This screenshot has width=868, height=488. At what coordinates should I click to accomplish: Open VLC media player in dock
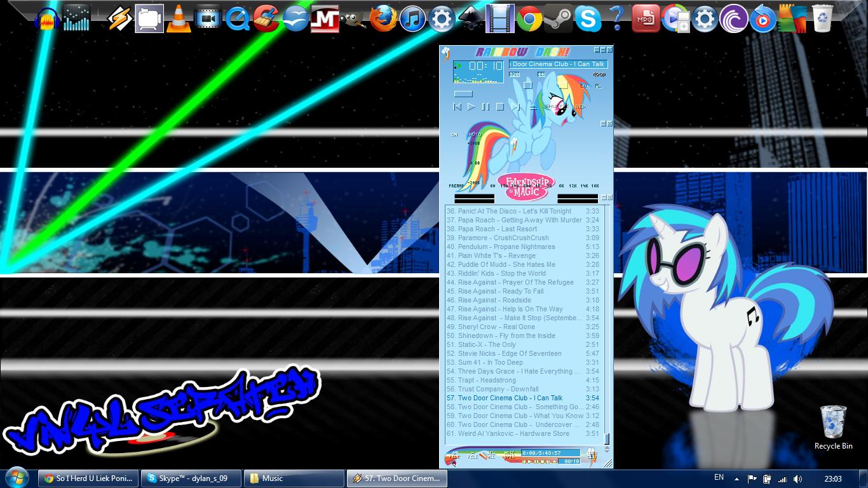coord(179,19)
